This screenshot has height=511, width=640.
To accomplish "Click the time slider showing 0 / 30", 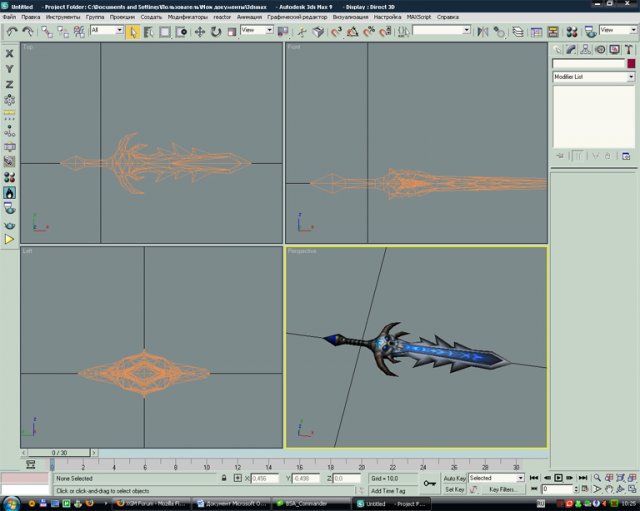I will pyautogui.click(x=59, y=453).
